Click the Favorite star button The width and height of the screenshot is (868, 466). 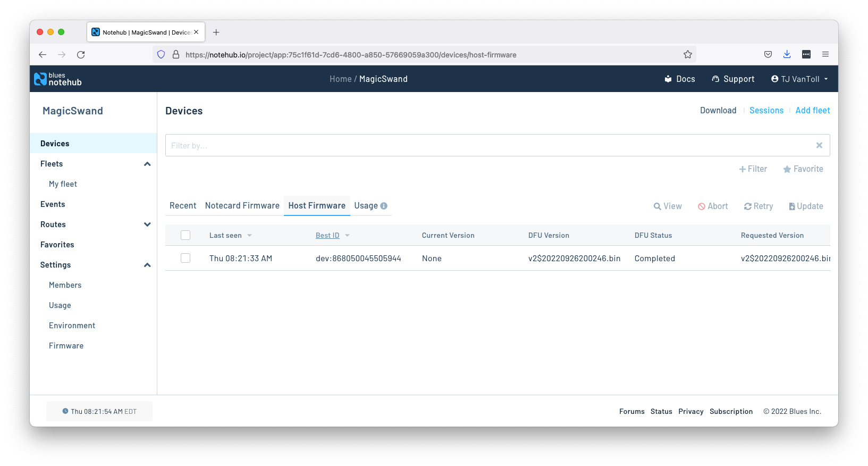click(803, 169)
